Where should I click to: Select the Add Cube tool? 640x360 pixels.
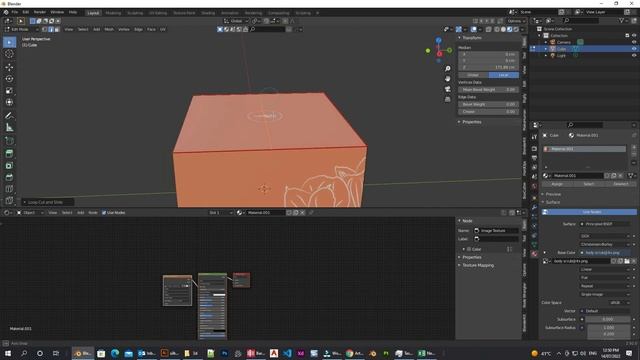click(x=9, y=141)
